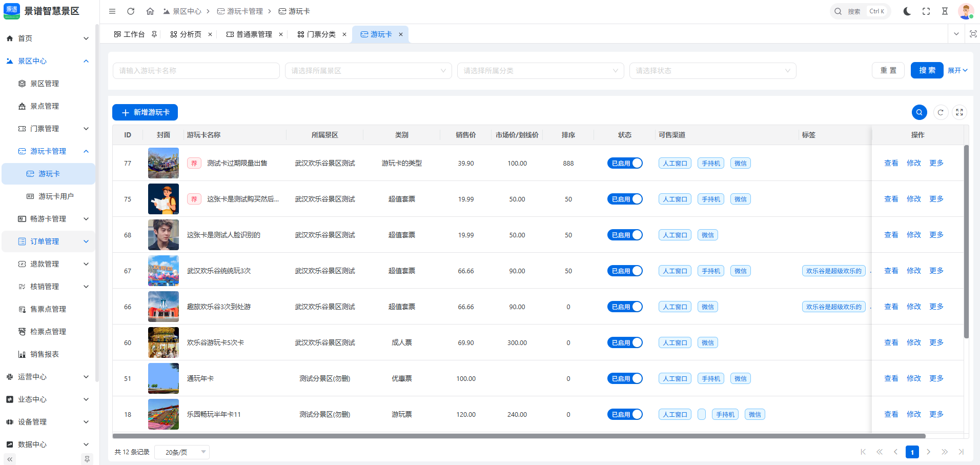980x465 pixels.
Task: Click the hourglass icon in the header
Action: [x=945, y=11]
